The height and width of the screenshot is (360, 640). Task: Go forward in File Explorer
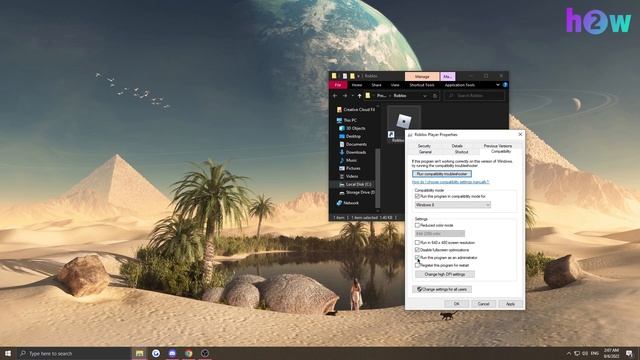345,96
